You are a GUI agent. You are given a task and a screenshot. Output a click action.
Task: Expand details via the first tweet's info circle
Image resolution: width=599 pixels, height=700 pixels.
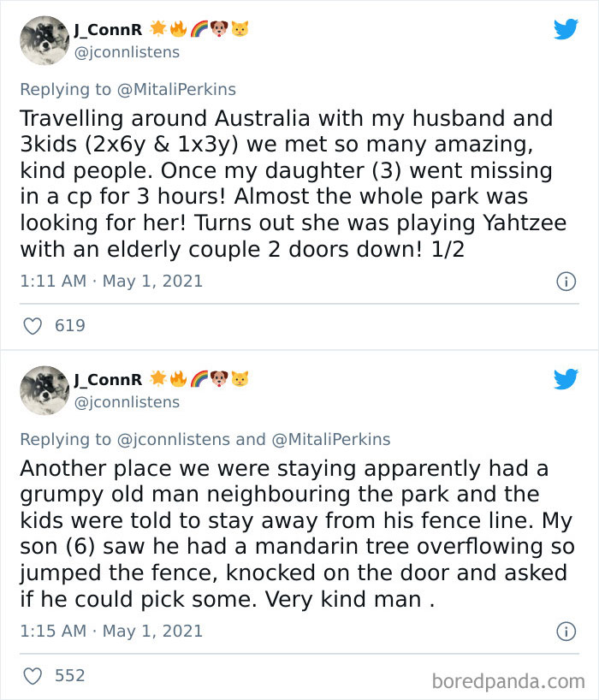(566, 281)
